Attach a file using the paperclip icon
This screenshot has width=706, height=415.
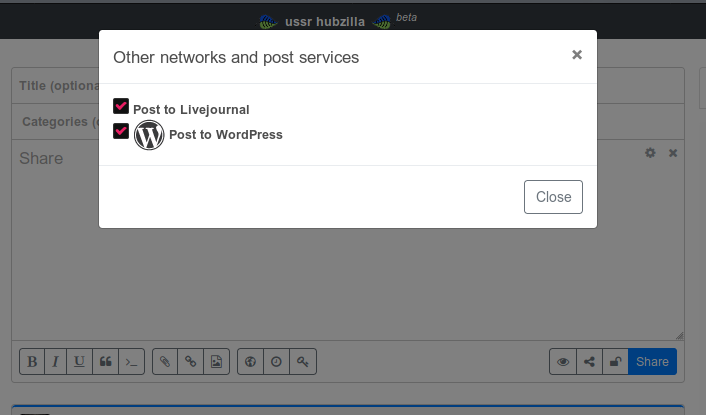(165, 361)
